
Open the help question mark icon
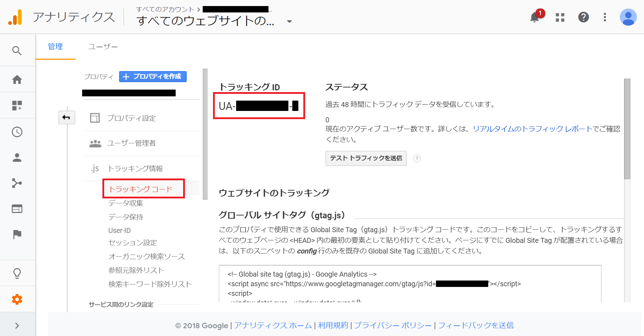coord(583,17)
